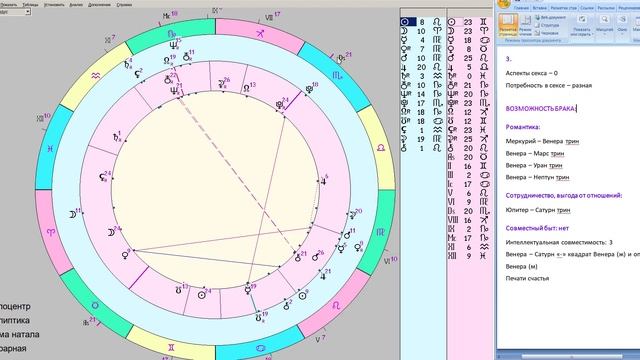Select the outer Jupiter glyph at 21 degrees
The width and height of the screenshot is (640, 360).
(324, 276)
